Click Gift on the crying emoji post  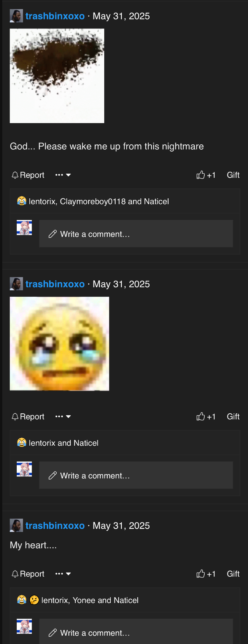(233, 417)
